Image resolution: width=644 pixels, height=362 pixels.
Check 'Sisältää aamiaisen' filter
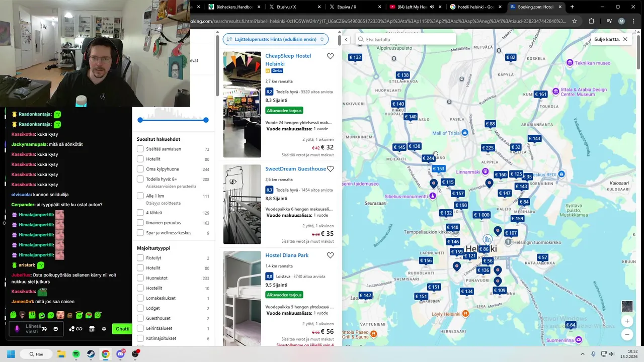pyautogui.click(x=140, y=149)
